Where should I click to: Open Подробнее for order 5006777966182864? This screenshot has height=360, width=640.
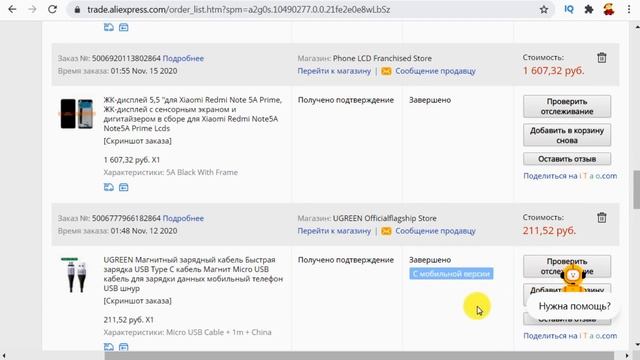click(x=183, y=218)
